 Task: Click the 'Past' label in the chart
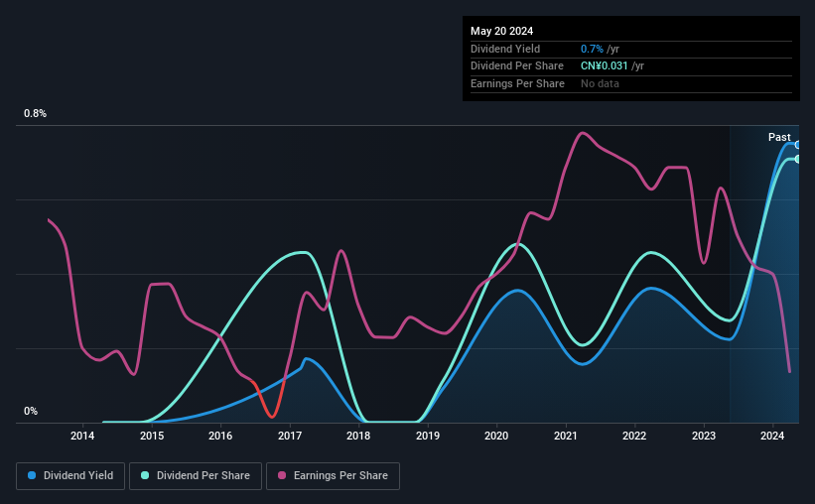click(x=779, y=137)
